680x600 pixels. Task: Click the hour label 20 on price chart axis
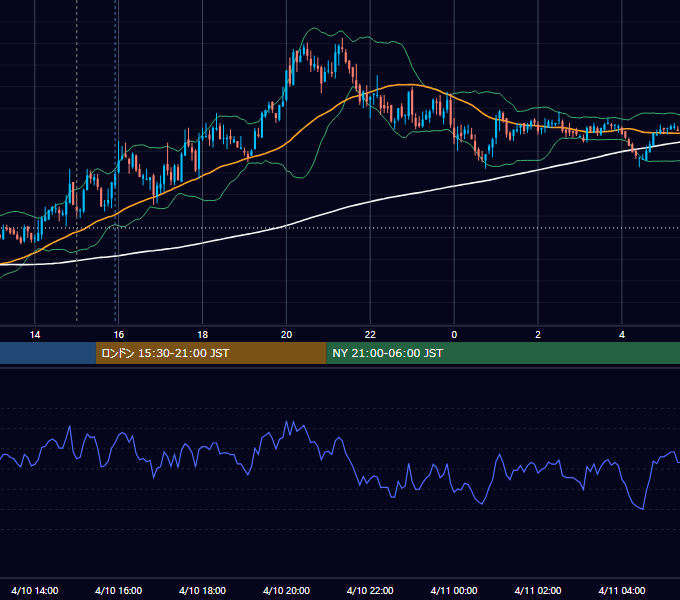(x=286, y=335)
